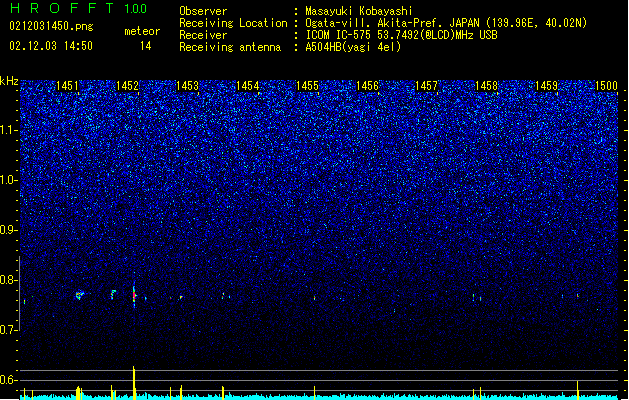Click the kHz axis unit label
The height and width of the screenshot is (400, 629).
tap(9, 81)
